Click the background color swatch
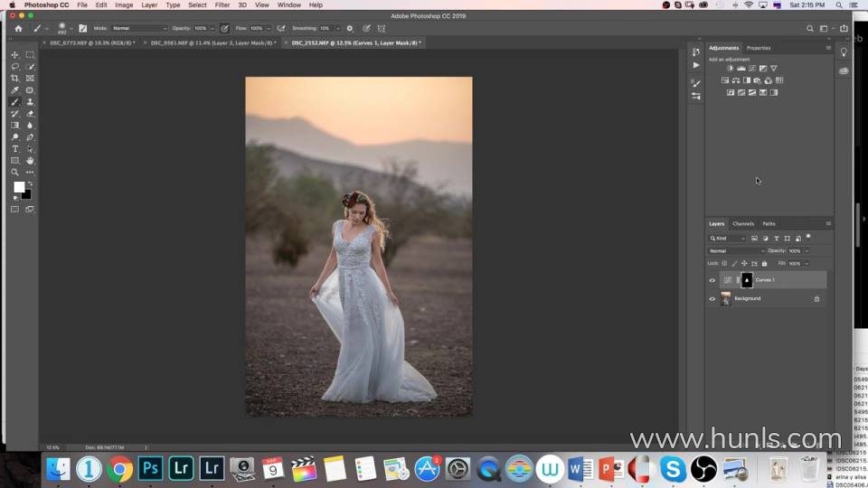Image resolution: width=868 pixels, height=488 pixels. [x=26, y=195]
